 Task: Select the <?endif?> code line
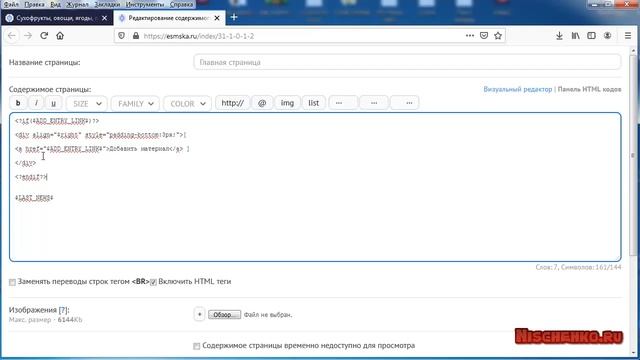click(x=31, y=177)
